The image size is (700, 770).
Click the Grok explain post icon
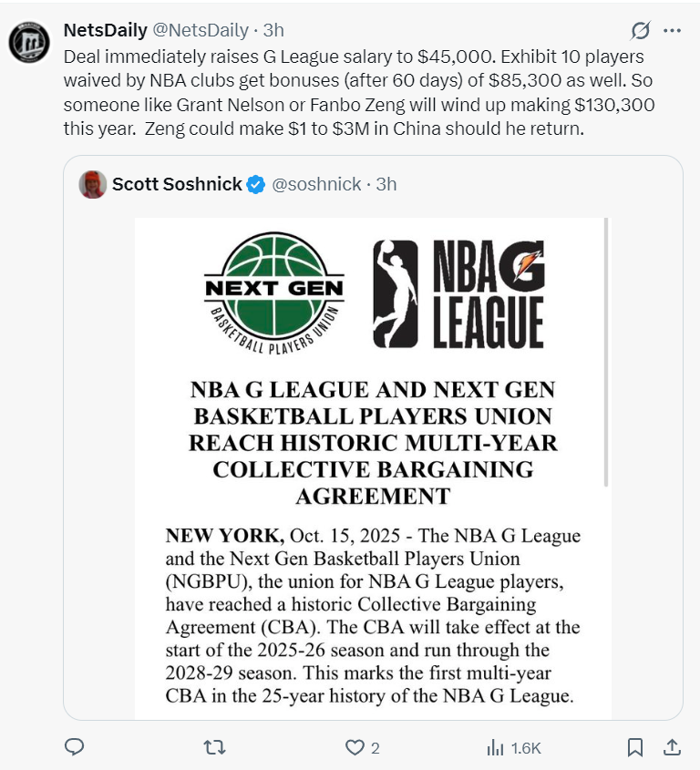pyautogui.click(x=641, y=31)
